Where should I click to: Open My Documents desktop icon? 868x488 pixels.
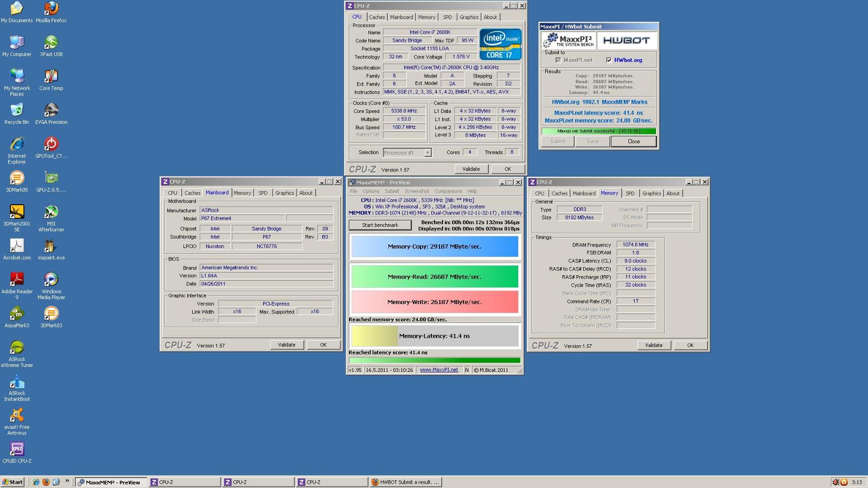16,12
